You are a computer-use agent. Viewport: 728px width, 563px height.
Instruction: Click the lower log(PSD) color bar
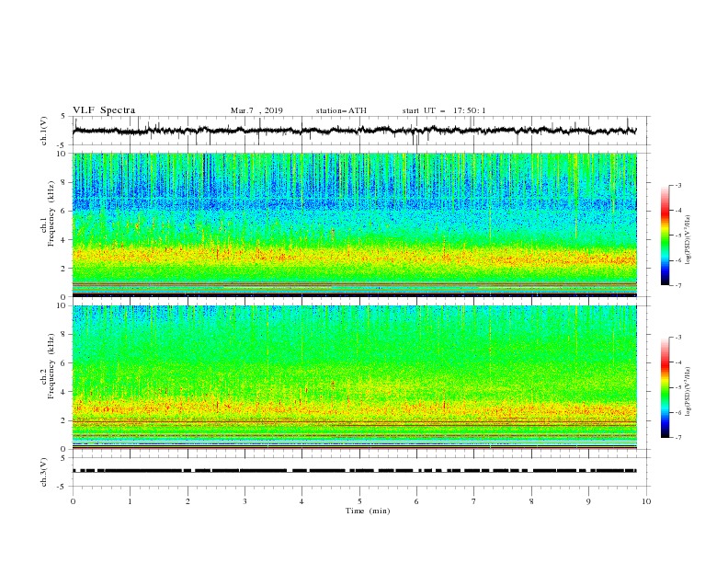pos(665,387)
